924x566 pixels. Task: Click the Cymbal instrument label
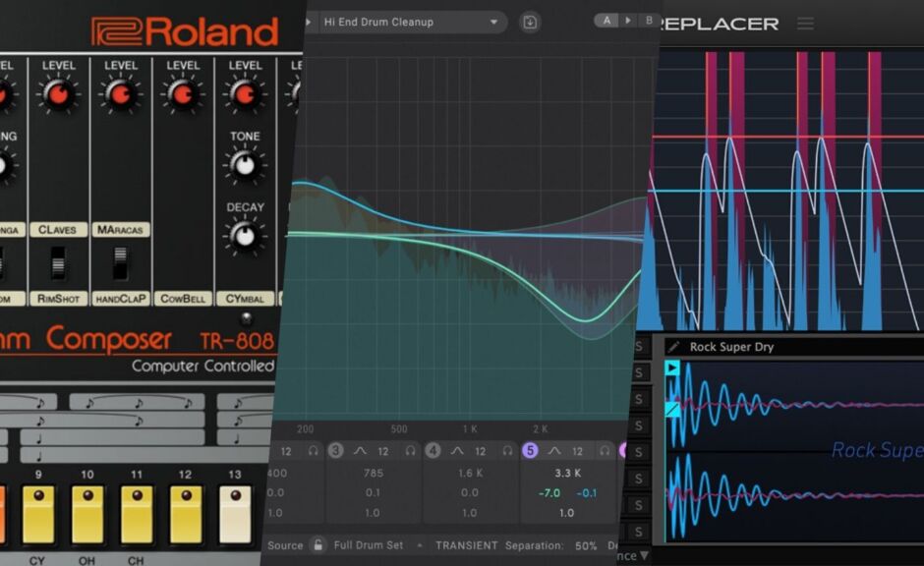[245, 299]
